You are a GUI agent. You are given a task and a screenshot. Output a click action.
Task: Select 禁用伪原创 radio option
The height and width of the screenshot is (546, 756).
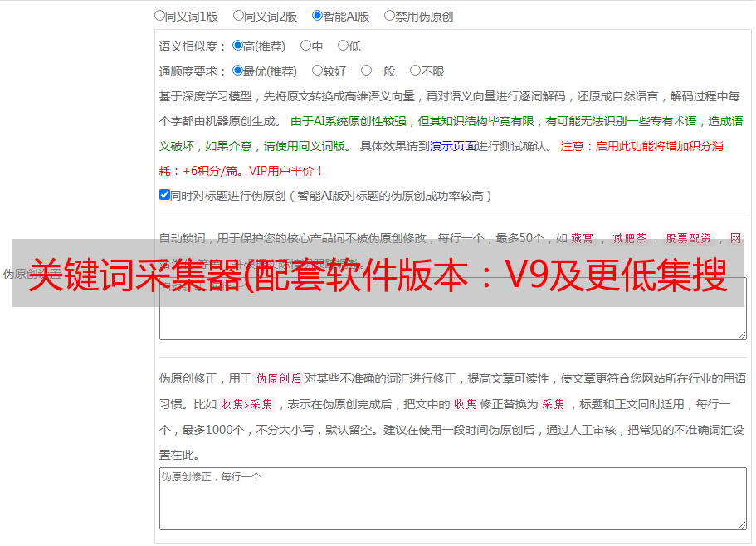(x=389, y=16)
